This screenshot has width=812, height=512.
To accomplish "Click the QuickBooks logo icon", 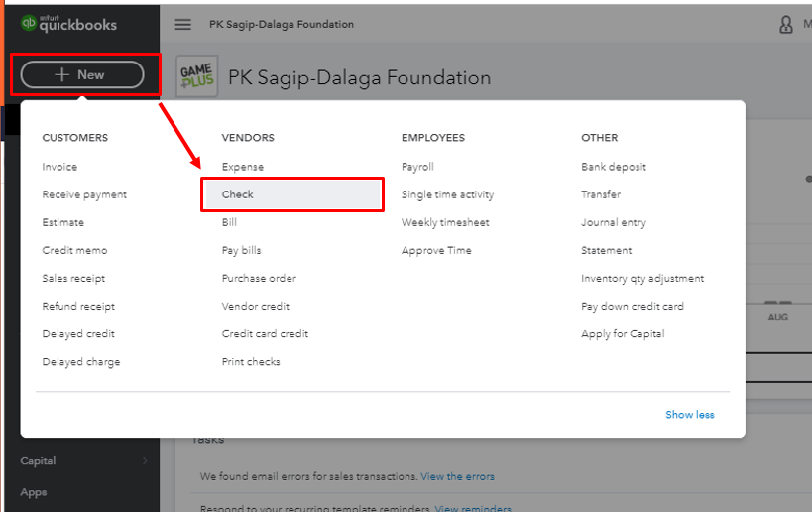I will (x=29, y=24).
